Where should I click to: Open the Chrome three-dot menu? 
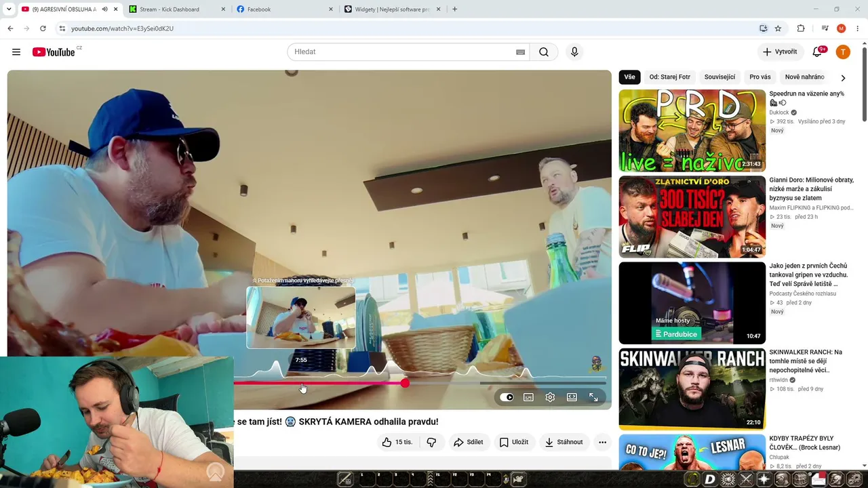pos(859,28)
